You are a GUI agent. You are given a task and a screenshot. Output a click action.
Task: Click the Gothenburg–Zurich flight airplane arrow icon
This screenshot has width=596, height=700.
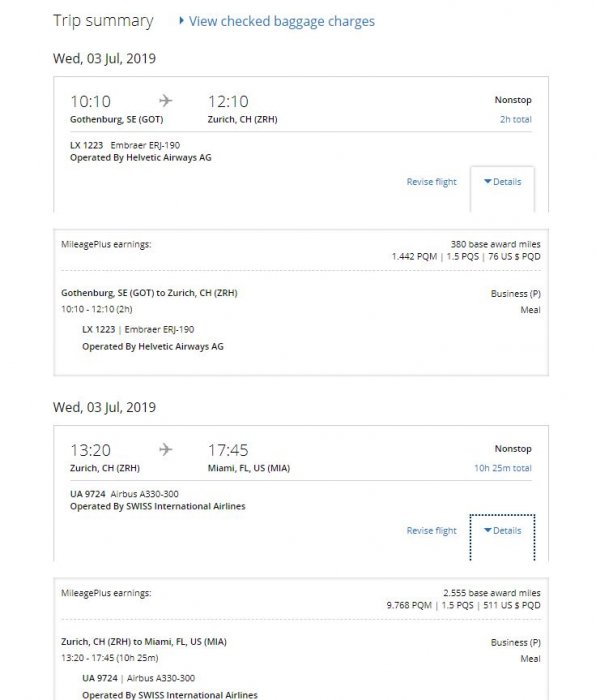[166, 100]
